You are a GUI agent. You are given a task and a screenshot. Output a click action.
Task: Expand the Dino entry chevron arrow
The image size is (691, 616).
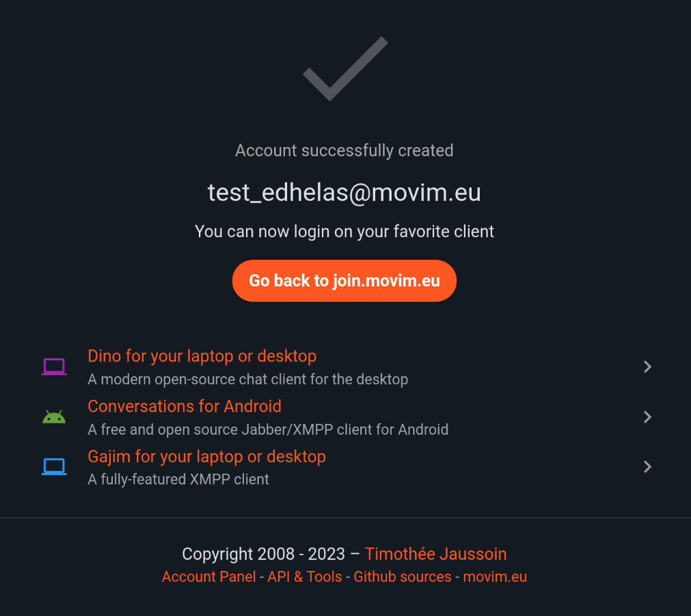click(647, 367)
